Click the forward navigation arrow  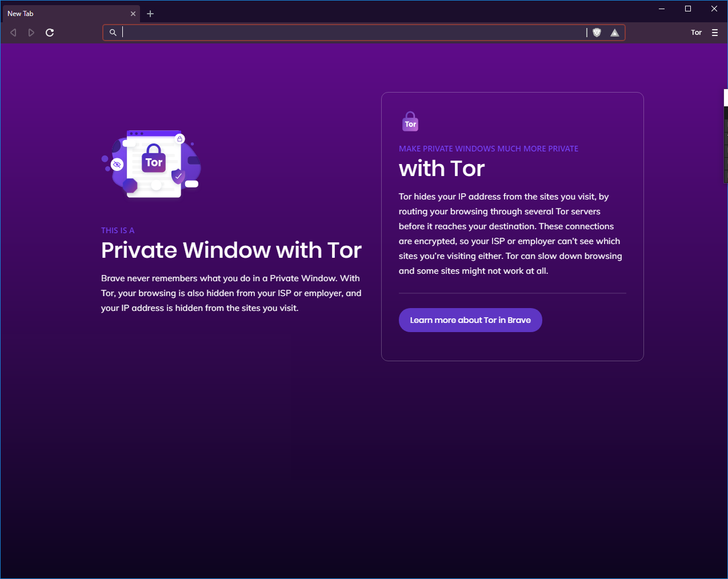pos(31,33)
